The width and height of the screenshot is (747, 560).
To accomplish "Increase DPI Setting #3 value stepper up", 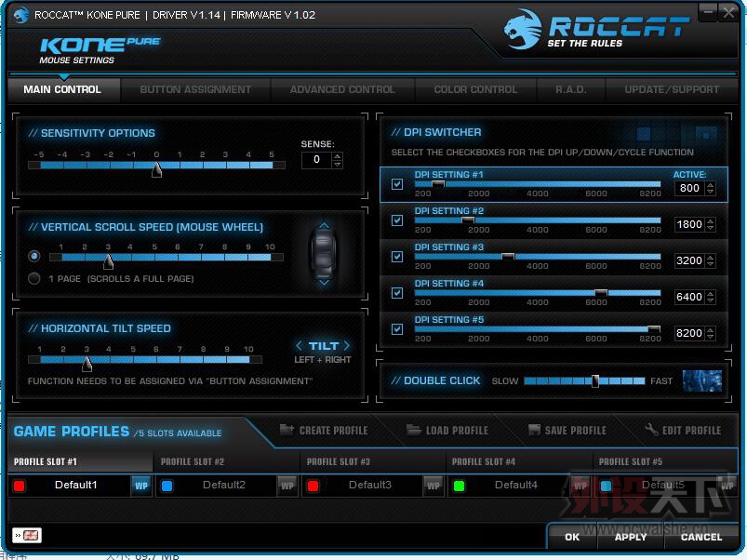I will coord(711,257).
